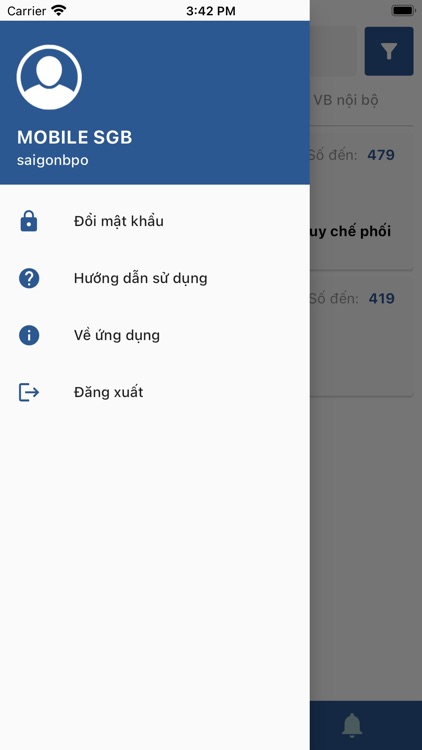Open the filter funnel button

pos(389,51)
